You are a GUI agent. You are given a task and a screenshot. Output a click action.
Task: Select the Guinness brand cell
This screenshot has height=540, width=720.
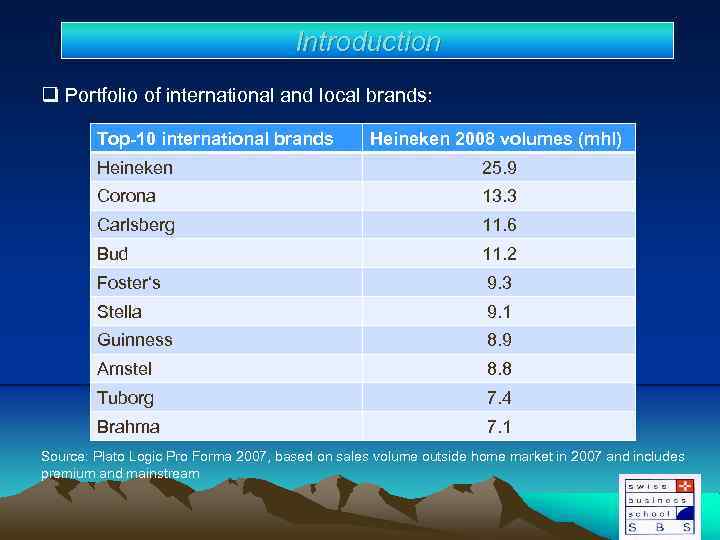click(226, 340)
